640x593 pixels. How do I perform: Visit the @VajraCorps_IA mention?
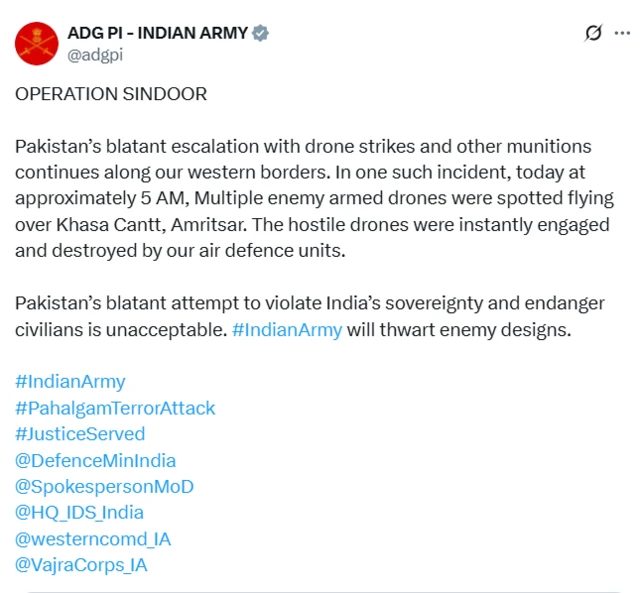coord(81,565)
